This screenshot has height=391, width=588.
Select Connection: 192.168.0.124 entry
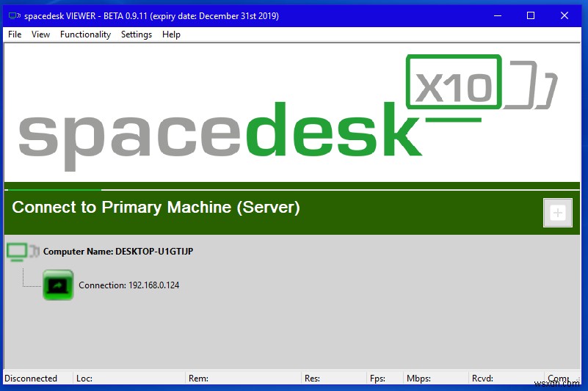click(129, 285)
